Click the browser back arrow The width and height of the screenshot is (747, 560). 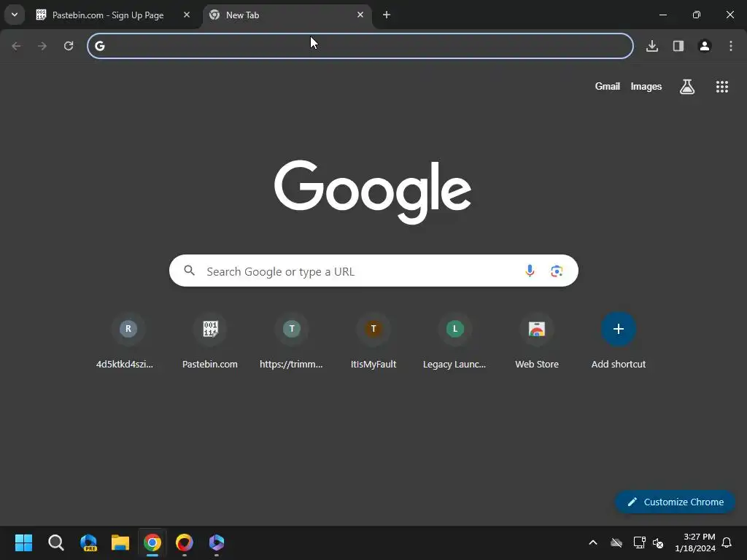point(16,46)
